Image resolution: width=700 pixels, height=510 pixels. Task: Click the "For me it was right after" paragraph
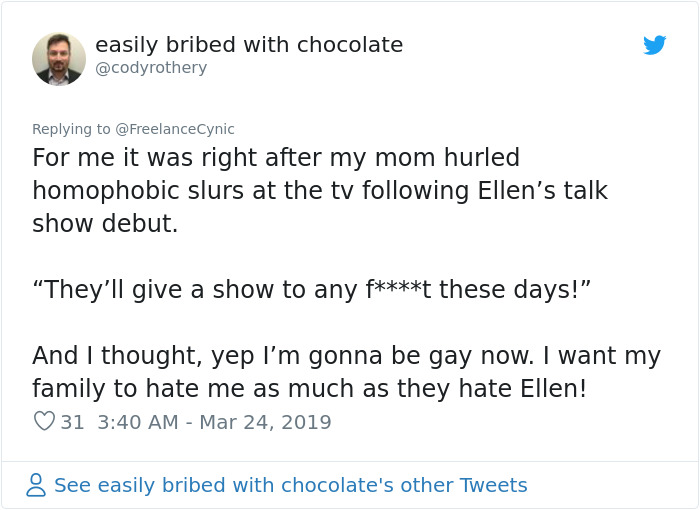coord(320,190)
